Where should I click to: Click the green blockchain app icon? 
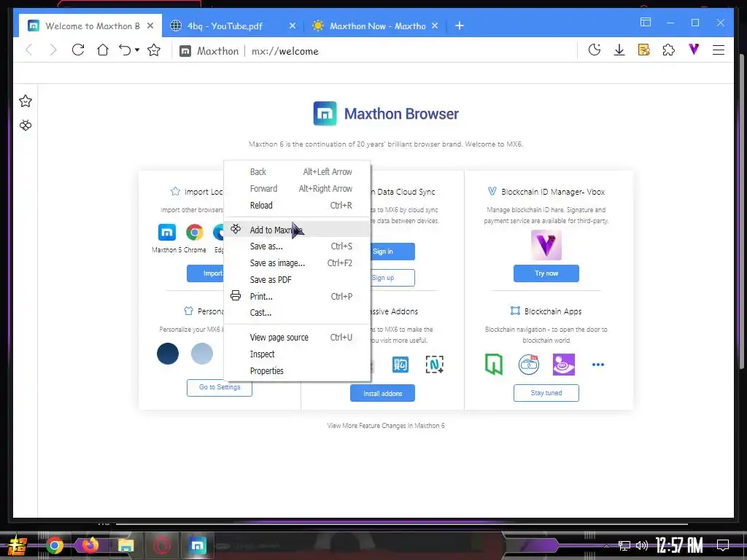(x=494, y=365)
